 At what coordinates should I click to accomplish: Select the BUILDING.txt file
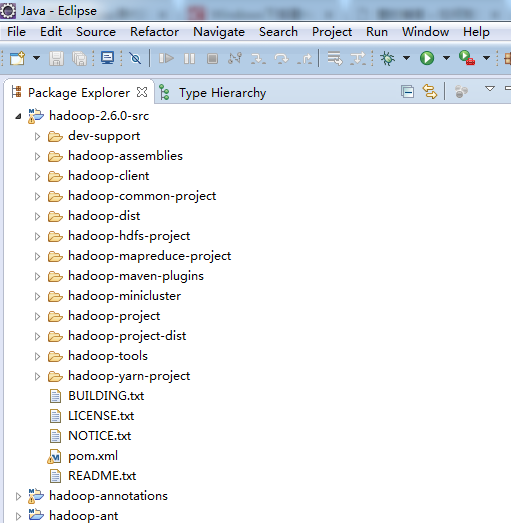click(106, 396)
